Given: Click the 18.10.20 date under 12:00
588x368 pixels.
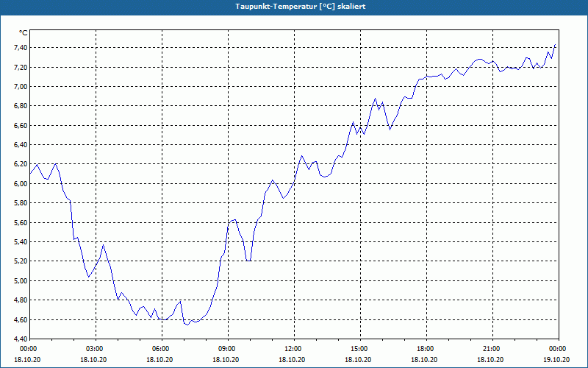Looking at the screenshot, I should [x=292, y=359].
